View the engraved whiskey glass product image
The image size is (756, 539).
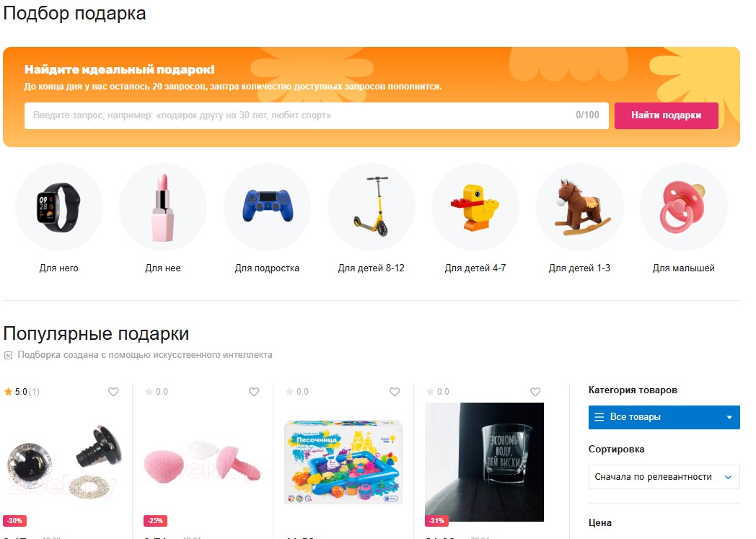(x=485, y=462)
